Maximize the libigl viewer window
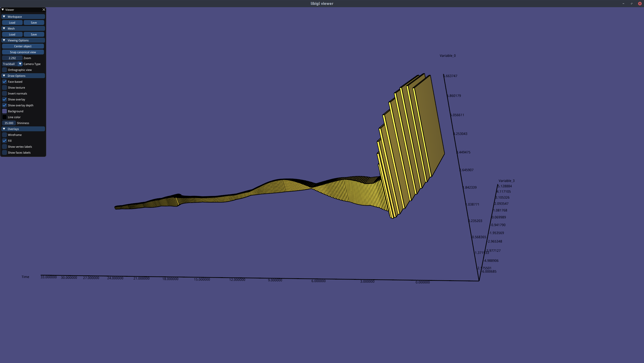Viewport: 644px width, 363px height. 631,4
